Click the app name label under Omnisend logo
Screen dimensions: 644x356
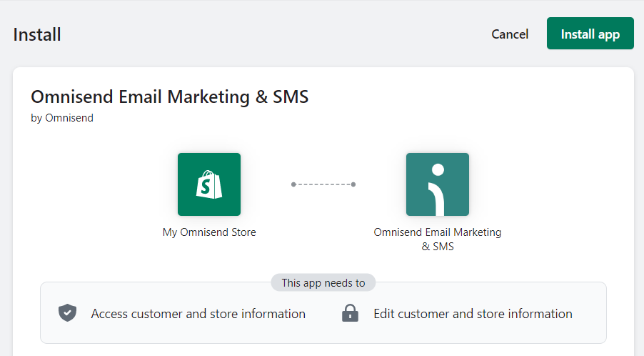(x=438, y=239)
